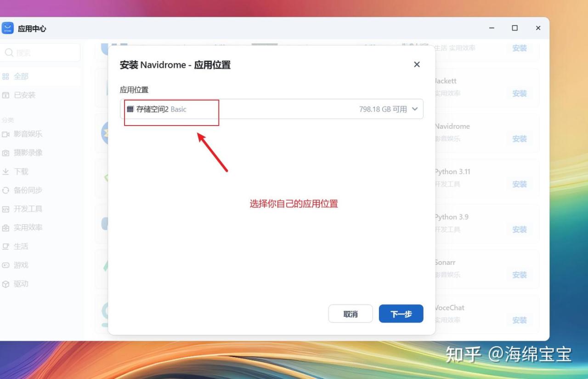The image size is (588, 379).
Task: Click 安装 in the top app row
Action: coord(520,48)
